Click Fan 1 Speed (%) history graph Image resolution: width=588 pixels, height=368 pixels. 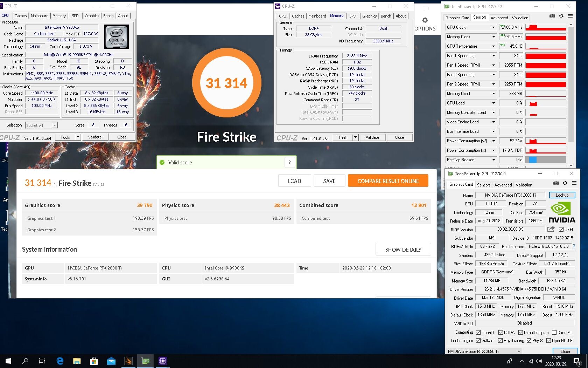(x=546, y=56)
